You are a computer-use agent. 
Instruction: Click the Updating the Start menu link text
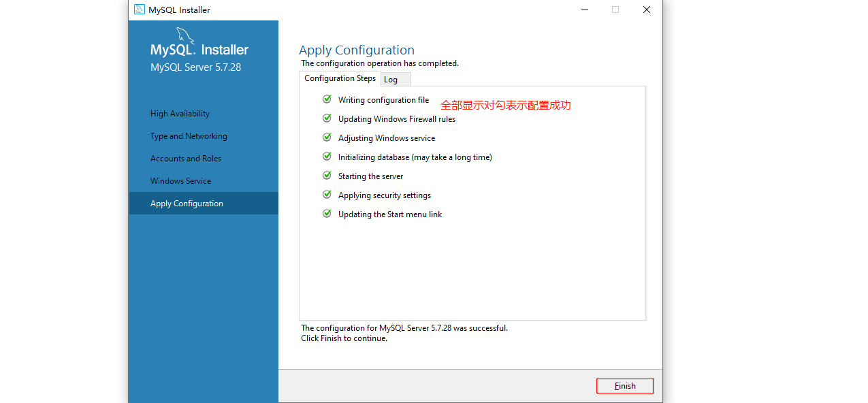point(390,214)
